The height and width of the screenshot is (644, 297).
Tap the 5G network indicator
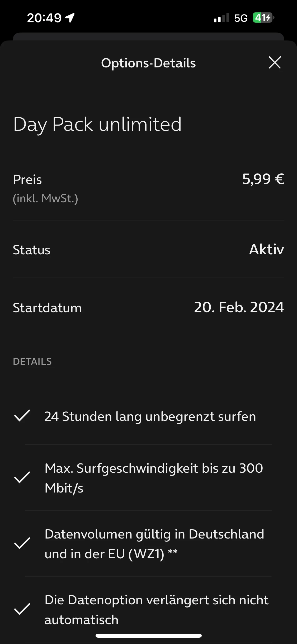point(241,18)
